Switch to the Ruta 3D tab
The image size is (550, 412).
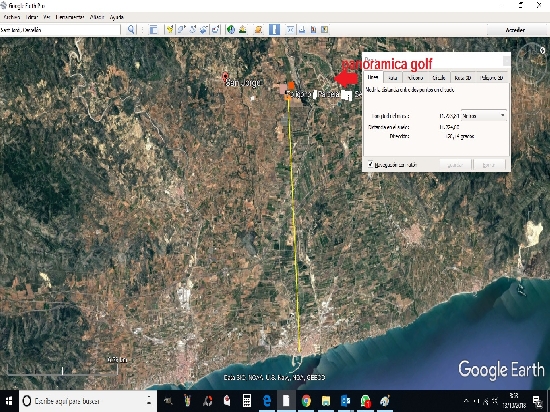point(463,77)
